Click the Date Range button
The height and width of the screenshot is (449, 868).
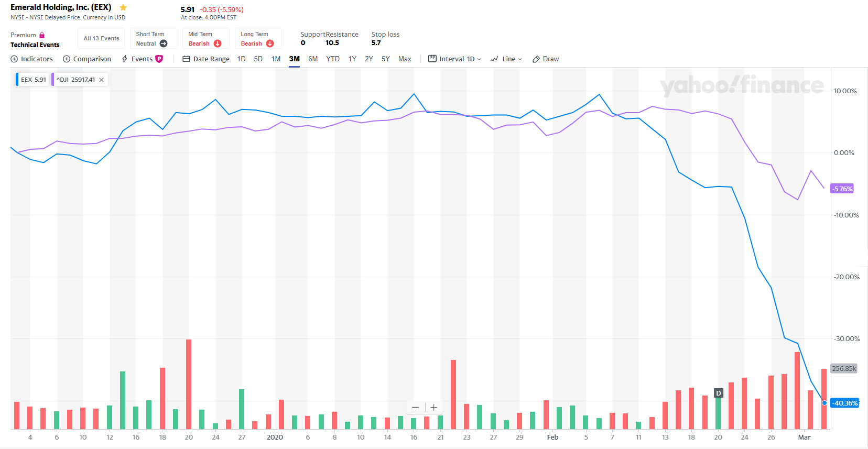pyautogui.click(x=206, y=59)
